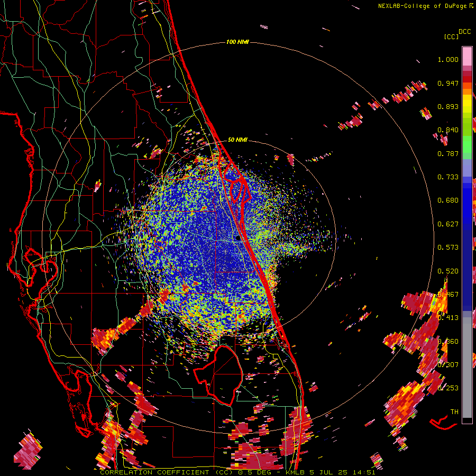This screenshot has width=476, height=476.
Task: Click the 0.893 color scale value
Action: pyautogui.click(x=448, y=106)
